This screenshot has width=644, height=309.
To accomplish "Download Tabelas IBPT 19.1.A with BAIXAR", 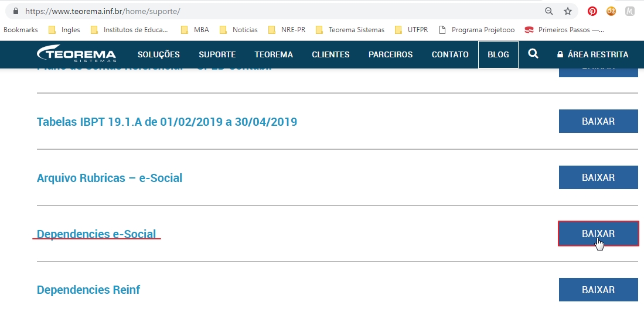I will (598, 121).
